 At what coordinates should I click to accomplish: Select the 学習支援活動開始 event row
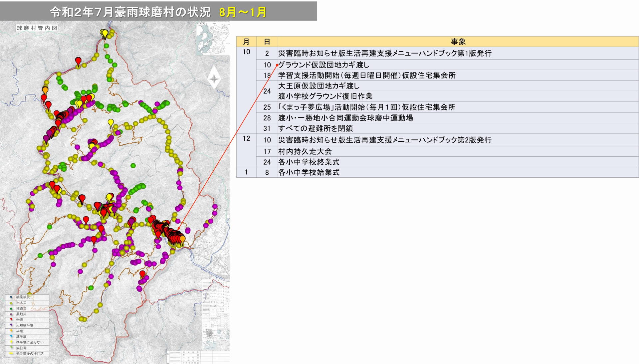click(x=458, y=75)
